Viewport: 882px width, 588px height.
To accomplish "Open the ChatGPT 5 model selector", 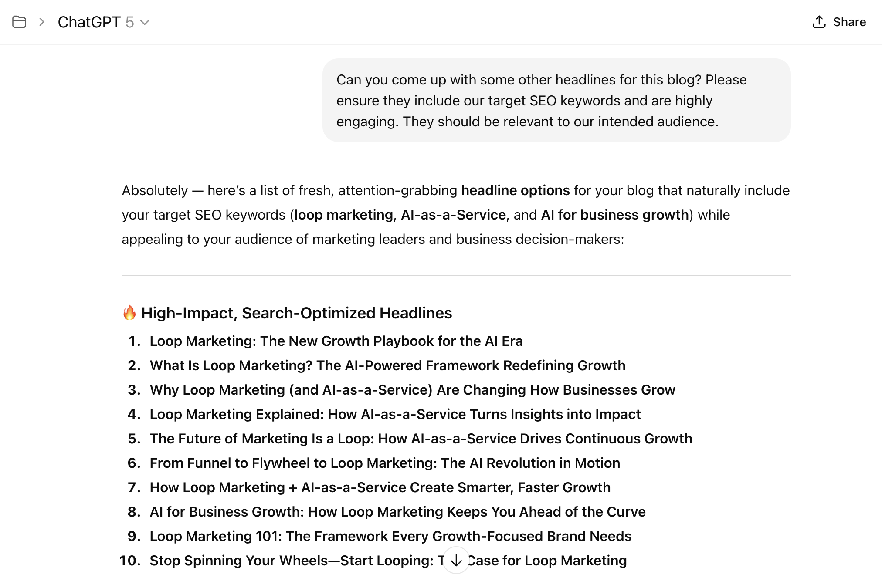I will [104, 22].
